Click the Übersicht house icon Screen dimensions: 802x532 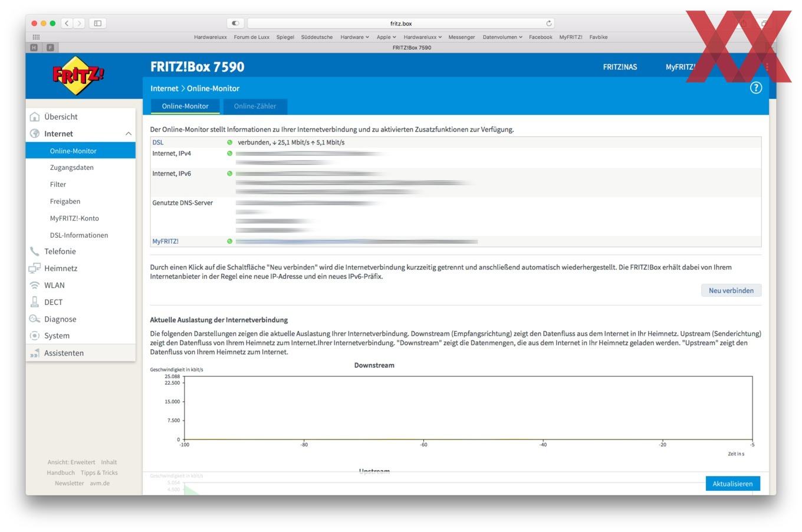point(35,117)
